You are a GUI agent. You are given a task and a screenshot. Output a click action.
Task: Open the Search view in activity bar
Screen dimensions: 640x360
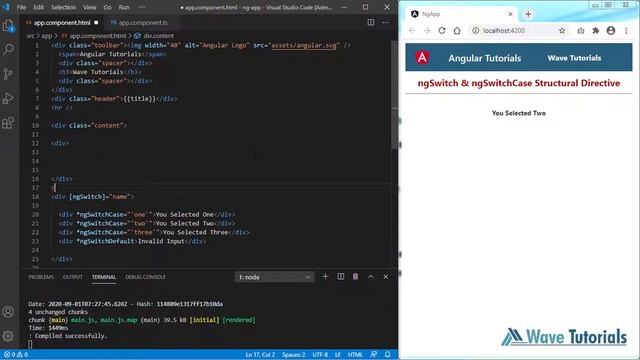8,49
